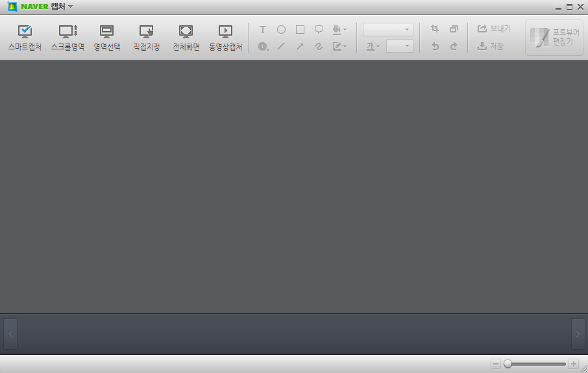Open the font size combo box
Image resolution: width=588 pixels, height=373 pixels.
coord(400,46)
